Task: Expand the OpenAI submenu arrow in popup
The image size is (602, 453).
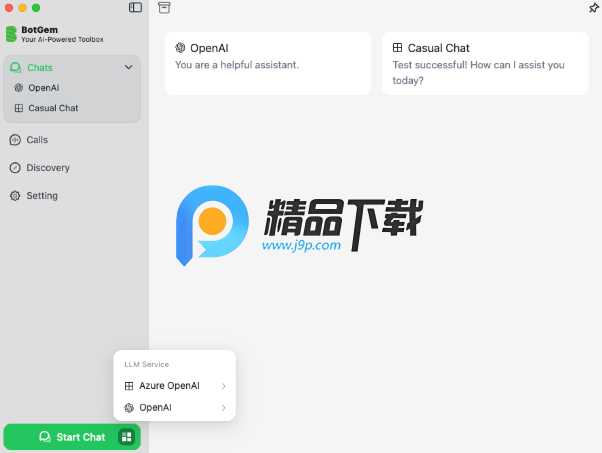Action: (x=223, y=408)
